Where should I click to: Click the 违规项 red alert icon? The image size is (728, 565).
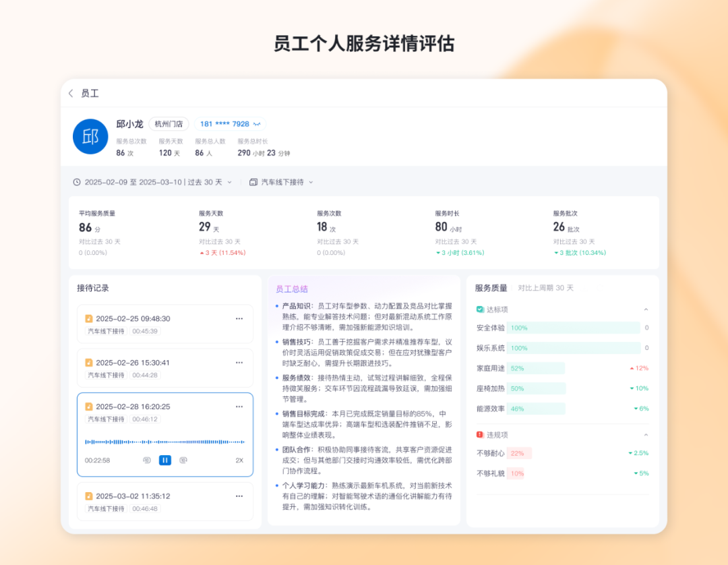coord(480,435)
